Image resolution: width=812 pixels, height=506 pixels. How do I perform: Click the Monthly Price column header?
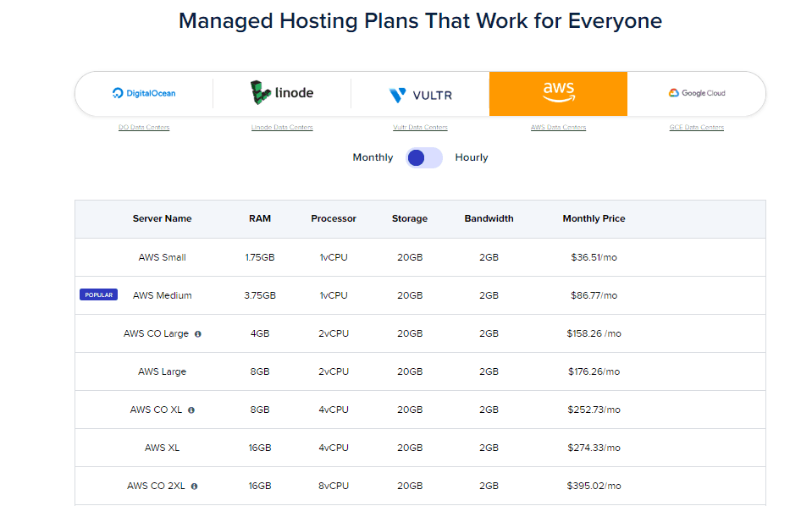pos(594,219)
